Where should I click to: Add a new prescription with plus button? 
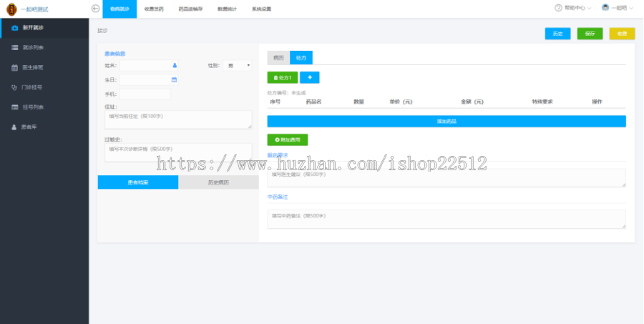point(310,77)
